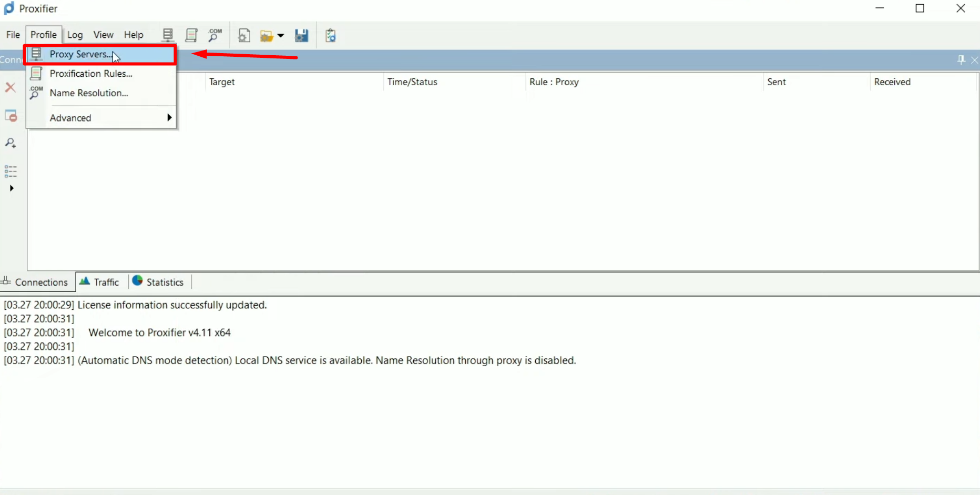Select Proxy Servers in the Profile menu
This screenshot has width=980, height=495.
[80, 54]
